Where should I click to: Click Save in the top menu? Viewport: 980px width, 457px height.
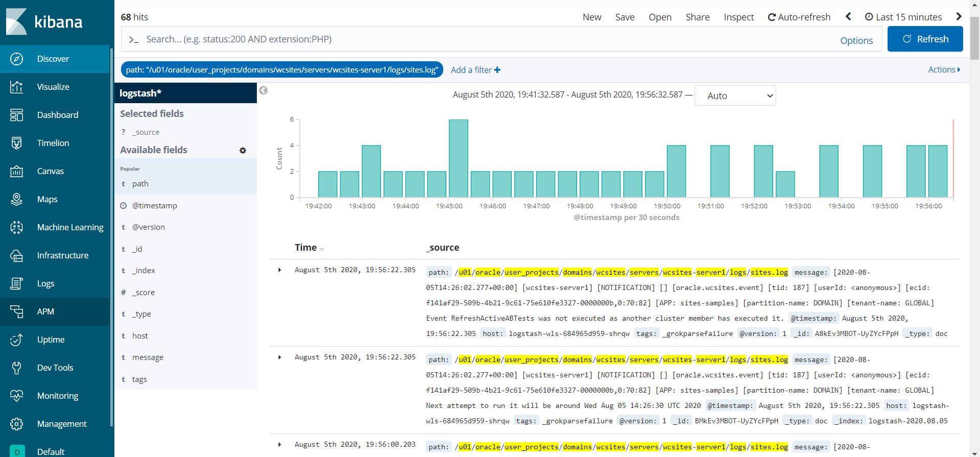(625, 17)
